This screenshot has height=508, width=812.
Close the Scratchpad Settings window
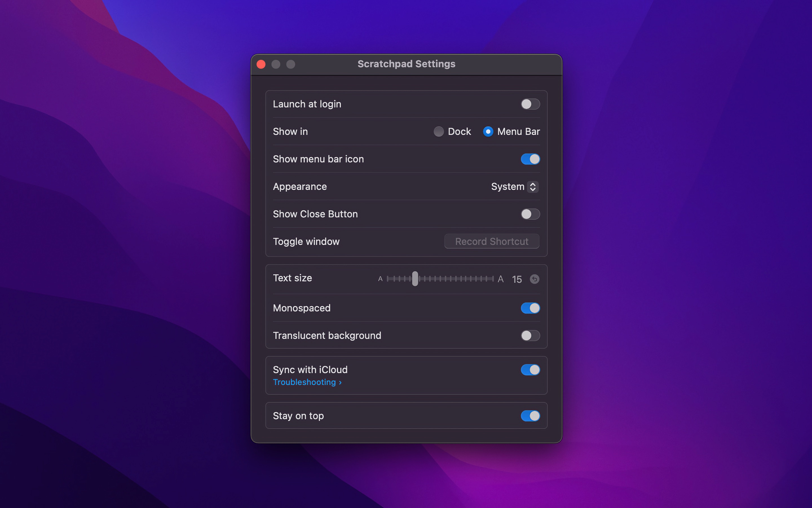tap(261, 64)
